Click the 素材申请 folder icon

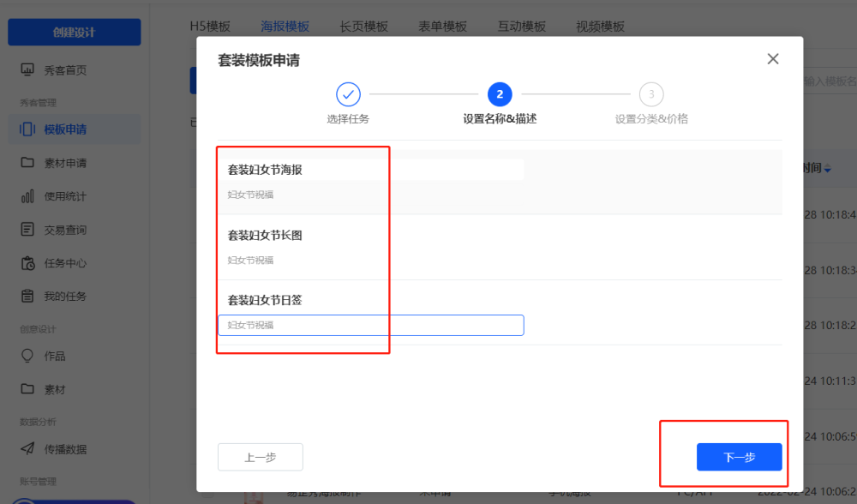pyautogui.click(x=27, y=162)
